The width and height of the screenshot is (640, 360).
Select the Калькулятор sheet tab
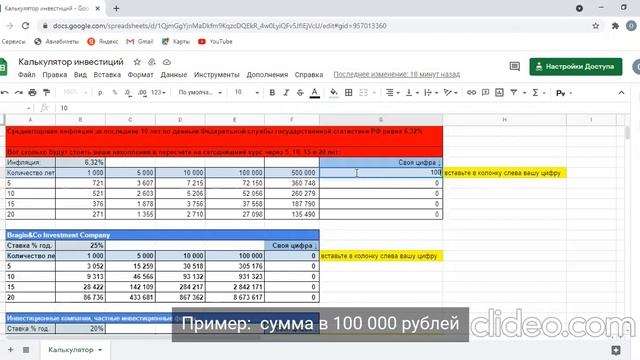(75, 350)
